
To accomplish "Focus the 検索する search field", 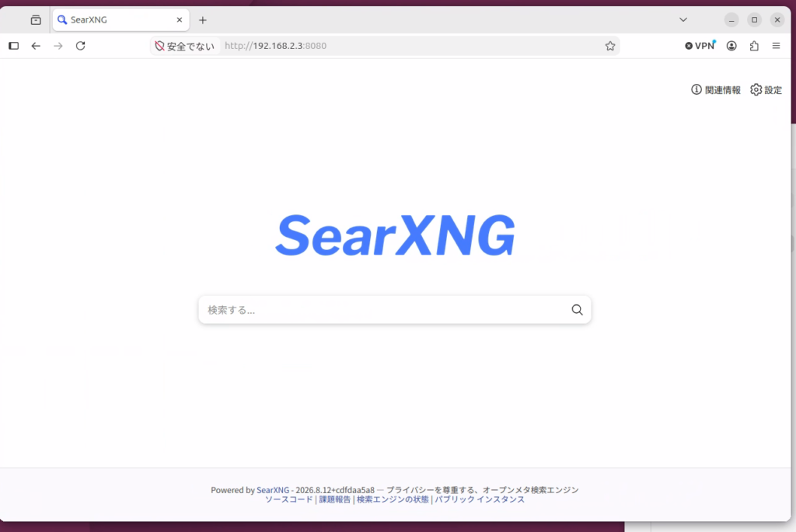I will (386, 310).
